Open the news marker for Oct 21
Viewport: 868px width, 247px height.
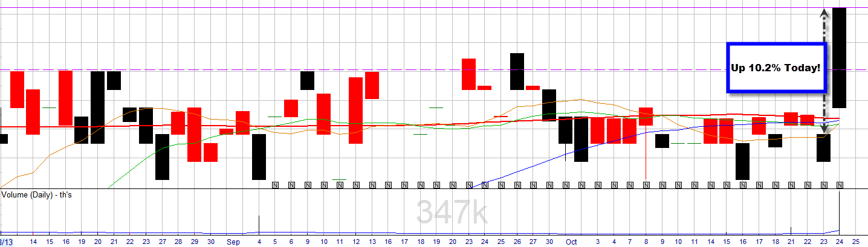[x=791, y=185]
